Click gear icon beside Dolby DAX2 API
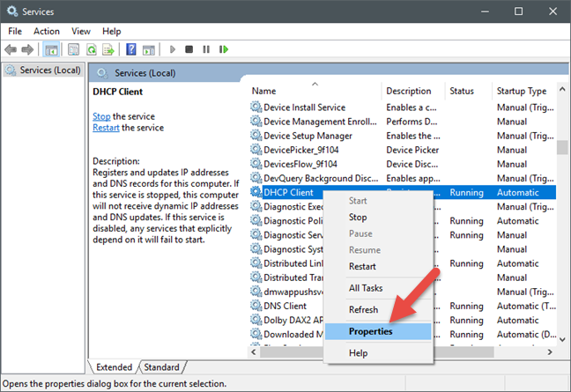 coord(256,320)
